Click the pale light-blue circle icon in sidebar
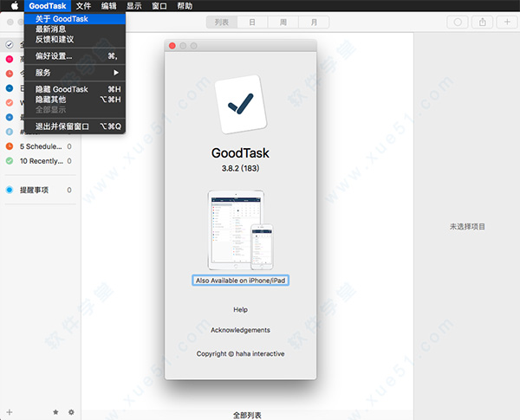Image resolution: width=520 pixels, height=420 pixels. point(10,132)
